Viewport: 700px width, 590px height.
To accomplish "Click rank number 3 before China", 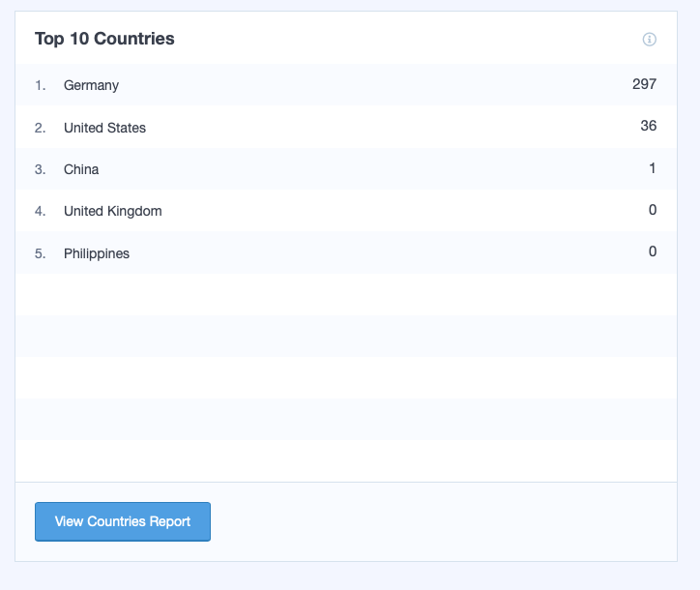I will click(40, 169).
